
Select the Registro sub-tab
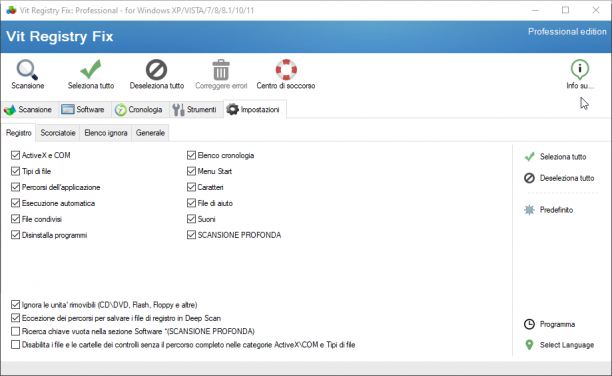click(18, 133)
